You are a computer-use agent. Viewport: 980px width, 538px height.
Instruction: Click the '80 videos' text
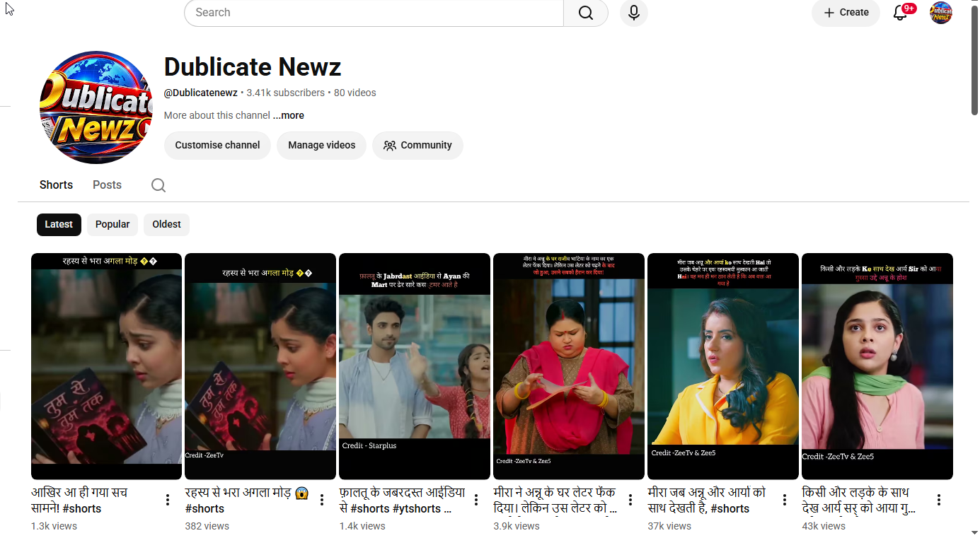coord(355,93)
